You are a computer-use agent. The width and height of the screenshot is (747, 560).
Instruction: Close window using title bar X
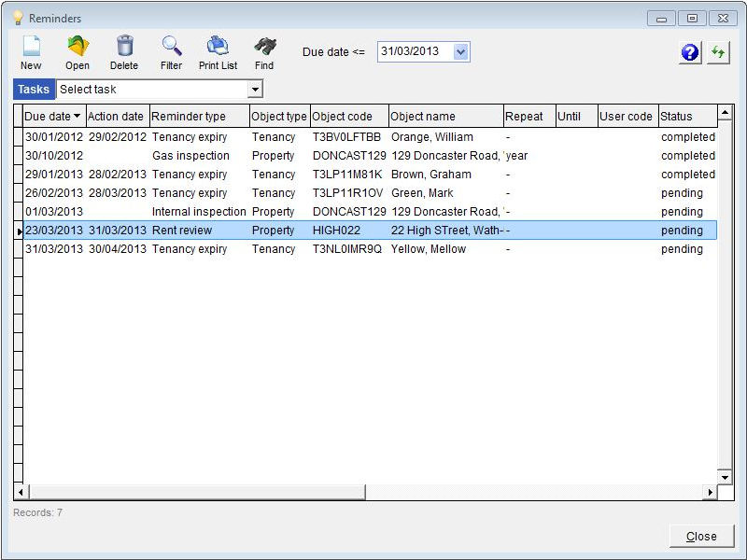pos(723,19)
